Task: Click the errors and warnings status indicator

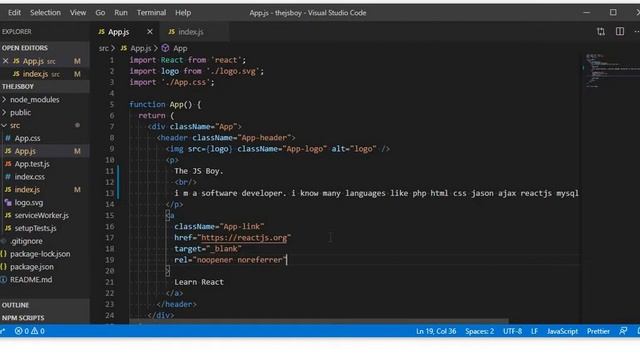Action: click(x=29, y=331)
